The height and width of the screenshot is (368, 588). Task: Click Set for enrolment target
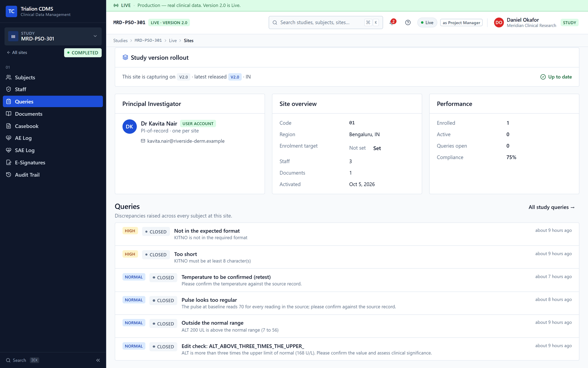pyautogui.click(x=377, y=148)
